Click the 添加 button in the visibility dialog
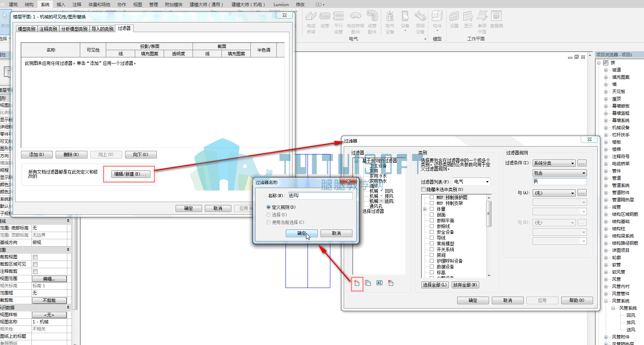Viewport: 644px width, 345px height. (37, 154)
